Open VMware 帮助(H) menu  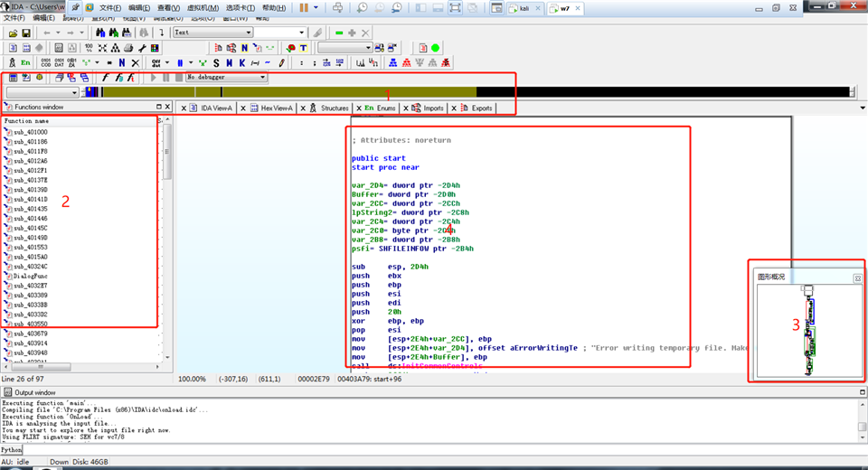pos(273,8)
